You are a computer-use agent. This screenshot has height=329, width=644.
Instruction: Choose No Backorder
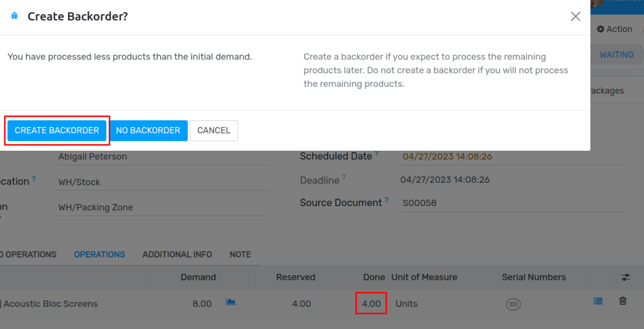148,130
